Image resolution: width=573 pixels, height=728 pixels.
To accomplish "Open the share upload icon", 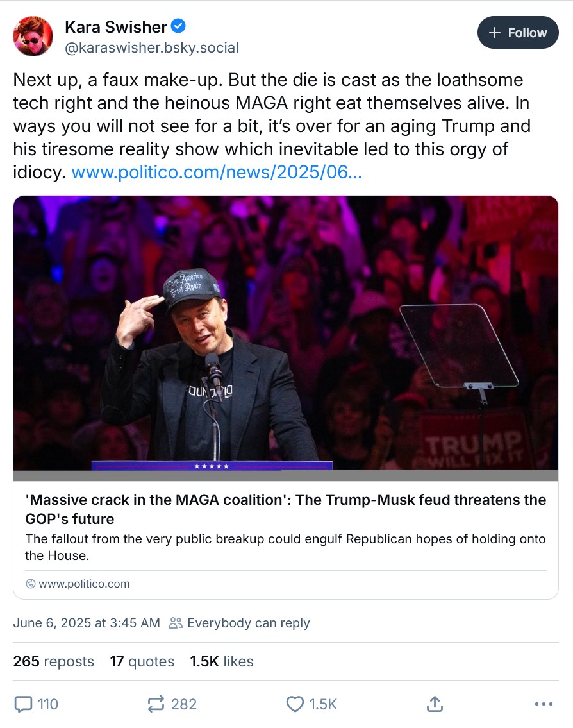I will (x=435, y=704).
